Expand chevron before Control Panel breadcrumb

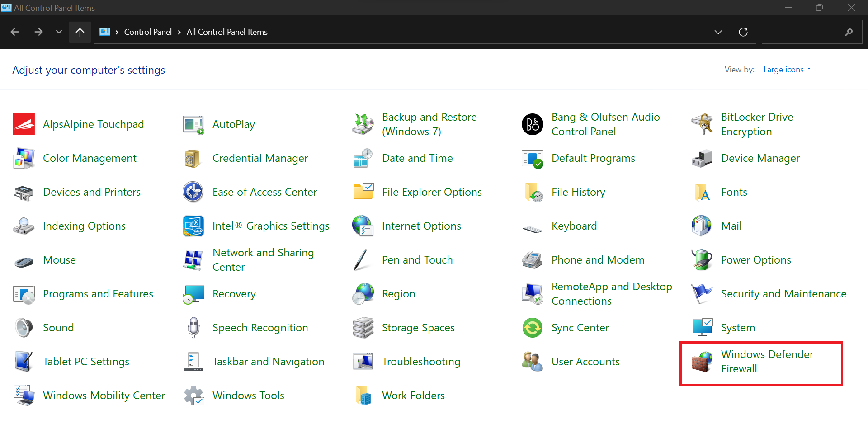117,32
